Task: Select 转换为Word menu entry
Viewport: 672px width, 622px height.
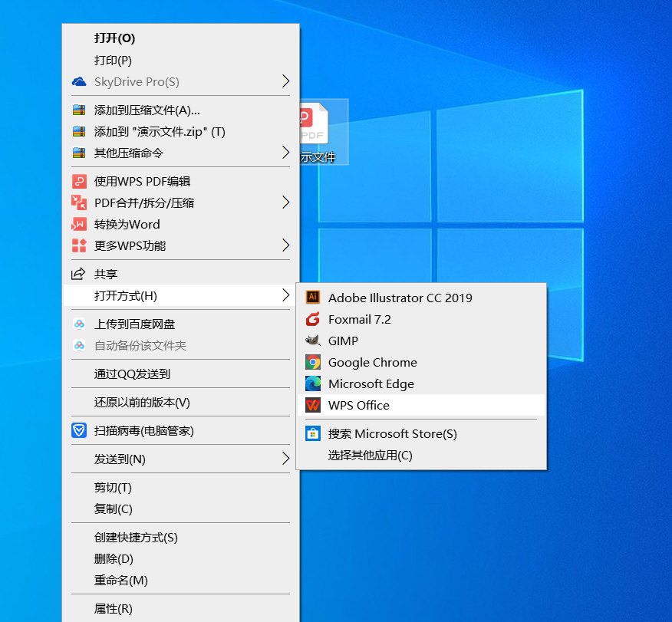Action: click(180, 224)
